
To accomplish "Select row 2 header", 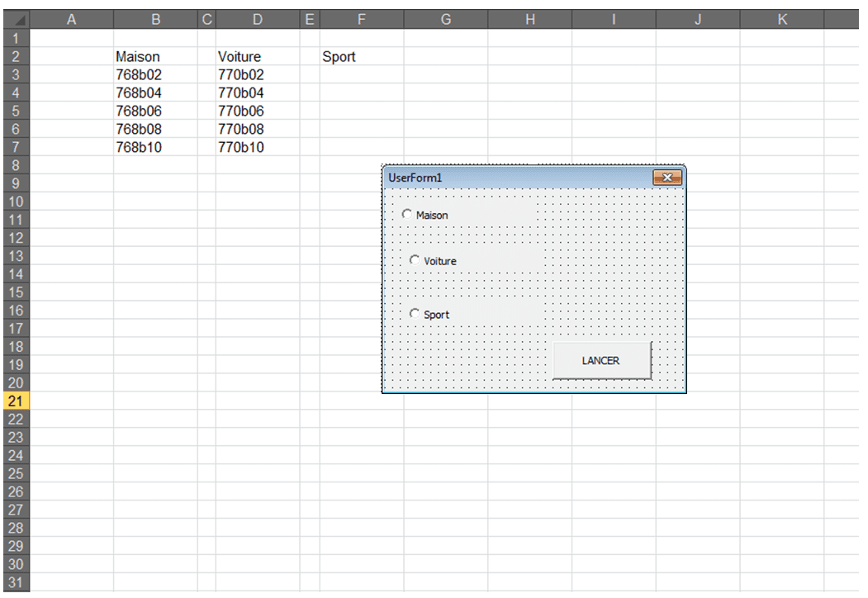I will [15, 57].
